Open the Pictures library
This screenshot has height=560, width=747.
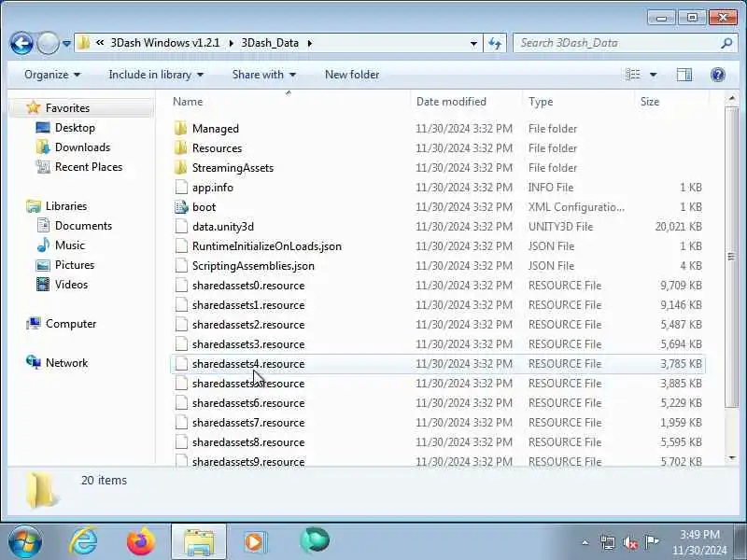(75, 265)
